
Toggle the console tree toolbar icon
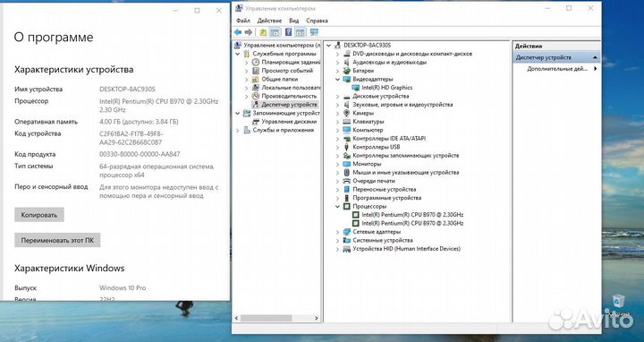(275, 32)
